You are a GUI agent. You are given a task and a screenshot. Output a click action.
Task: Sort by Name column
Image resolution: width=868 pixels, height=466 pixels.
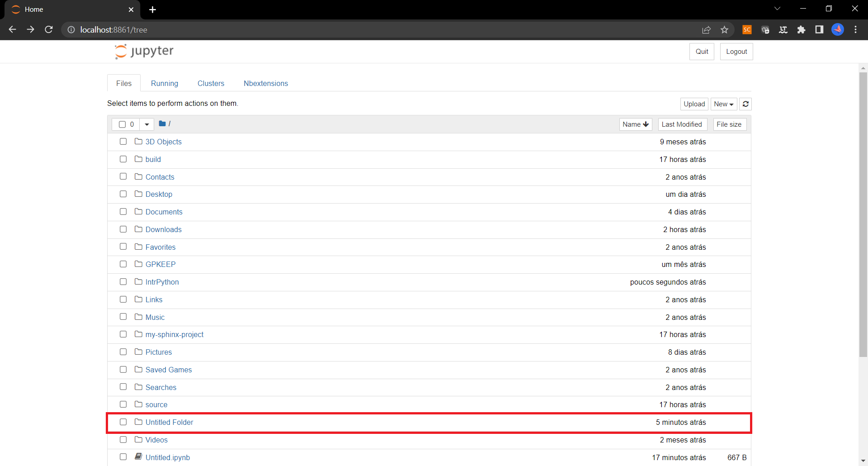636,124
